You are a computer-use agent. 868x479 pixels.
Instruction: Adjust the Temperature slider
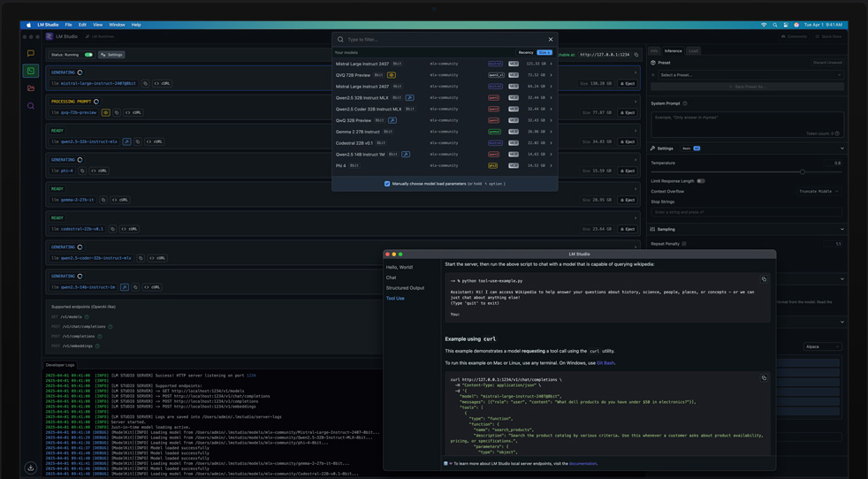(802, 171)
